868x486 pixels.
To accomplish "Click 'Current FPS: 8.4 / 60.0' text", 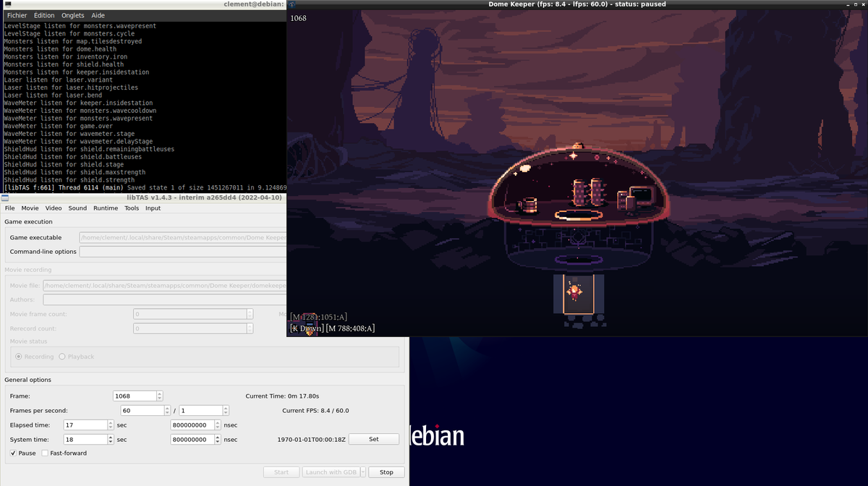I will pos(315,411).
